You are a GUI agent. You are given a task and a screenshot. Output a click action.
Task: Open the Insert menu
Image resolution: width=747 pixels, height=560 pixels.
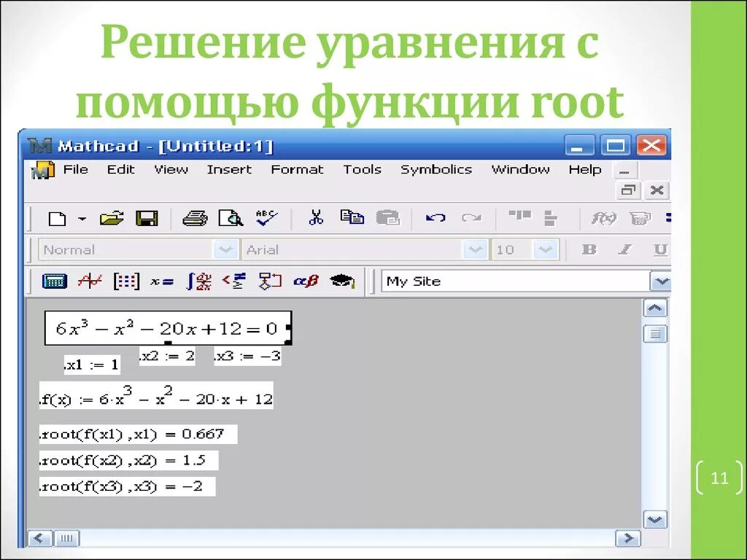229,169
